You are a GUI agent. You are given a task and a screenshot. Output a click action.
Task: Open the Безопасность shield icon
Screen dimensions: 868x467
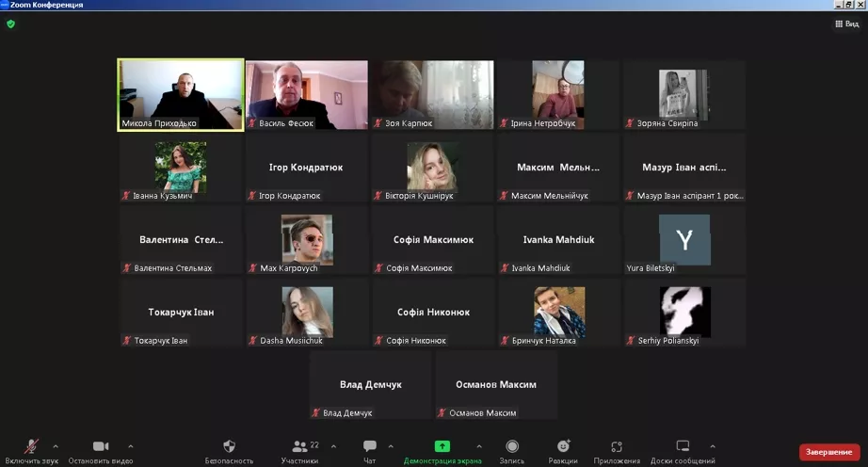pyautogui.click(x=229, y=446)
